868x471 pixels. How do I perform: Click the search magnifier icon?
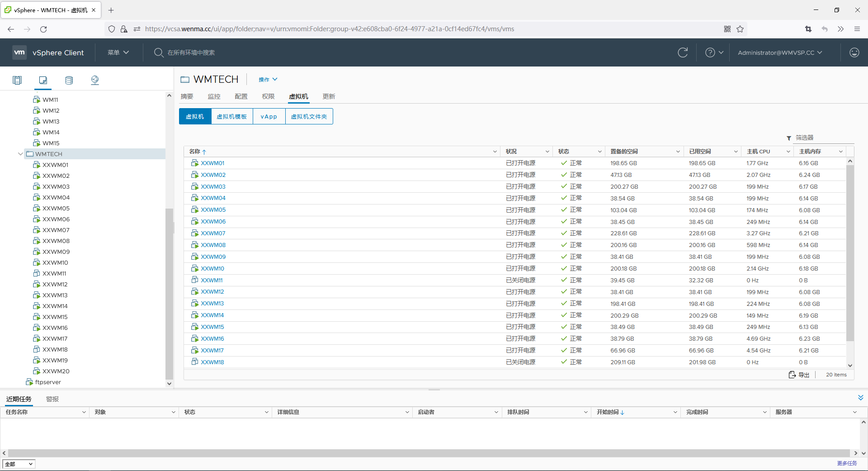(158, 52)
